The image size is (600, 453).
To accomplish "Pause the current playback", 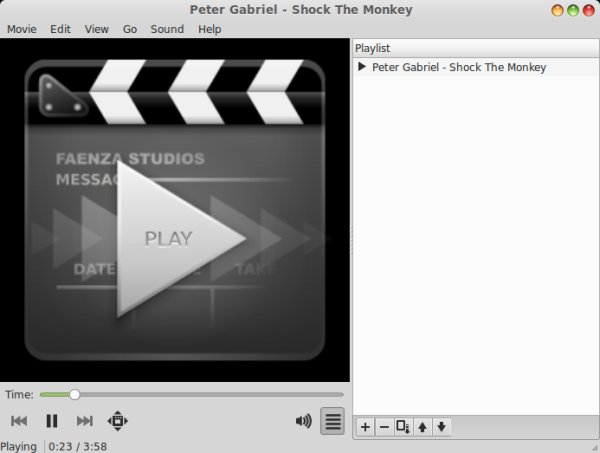I will click(x=52, y=421).
